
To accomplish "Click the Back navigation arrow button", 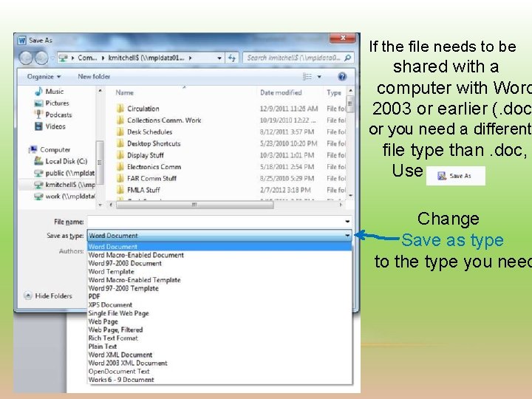I will [25, 58].
